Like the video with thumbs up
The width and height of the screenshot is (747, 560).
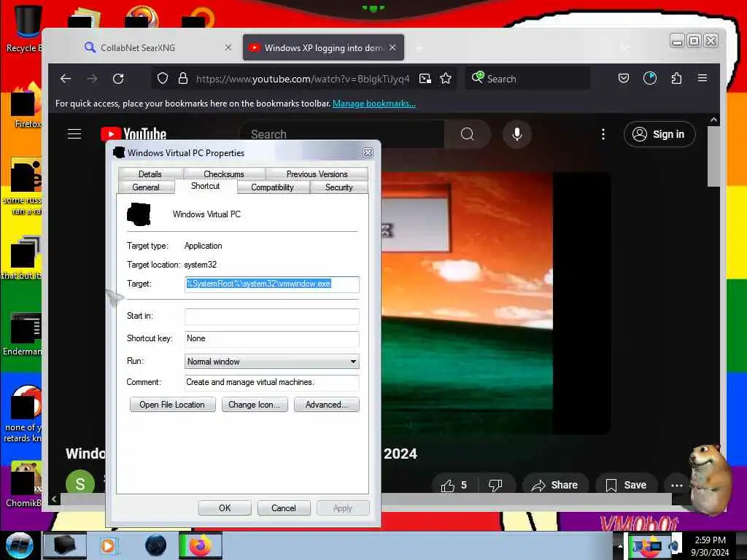coord(454,485)
